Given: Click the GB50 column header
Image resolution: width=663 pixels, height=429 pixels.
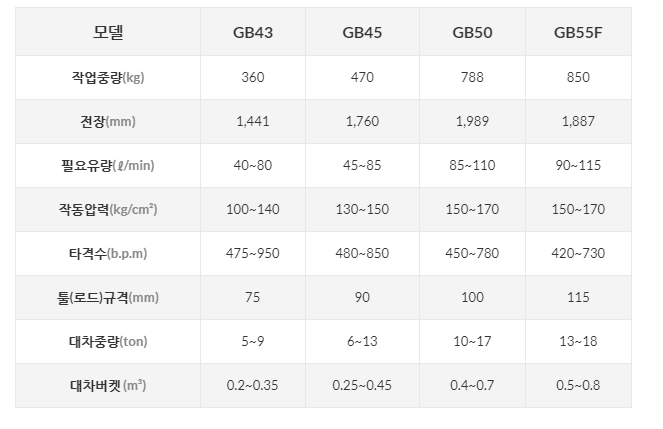Looking at the screenshot, I should [472, 32].
